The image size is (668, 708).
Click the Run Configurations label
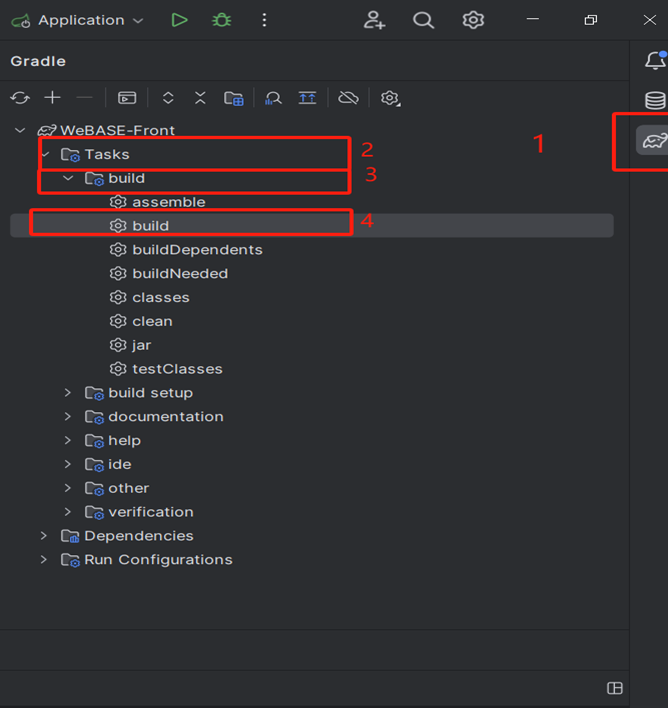click(158, 559)
